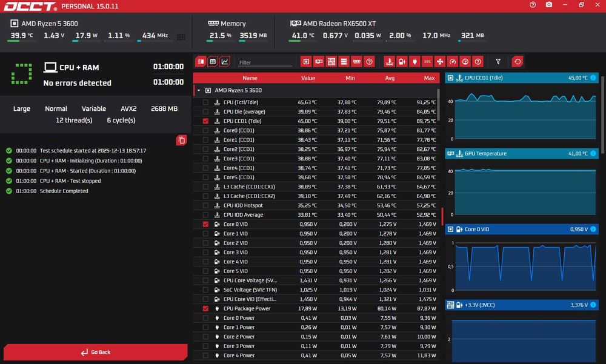Check the SoC Voltage (SVI2 TFN) checkbox
The width and height of the screenshot is (606, 364).
(x=205, y=290)
